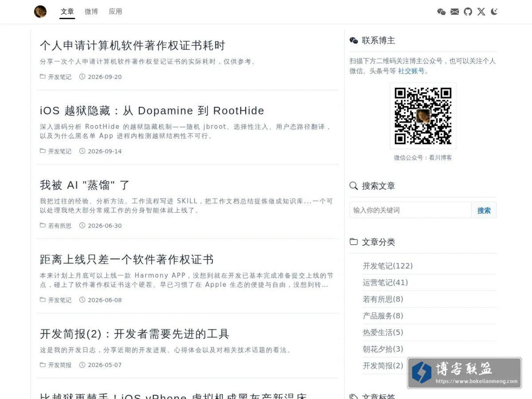Image resolution: width=532 pixels, height=399 pixels.
Task: Click 开发笔记 category under the 2026-09-20 post
Action: tap(59, 77)
